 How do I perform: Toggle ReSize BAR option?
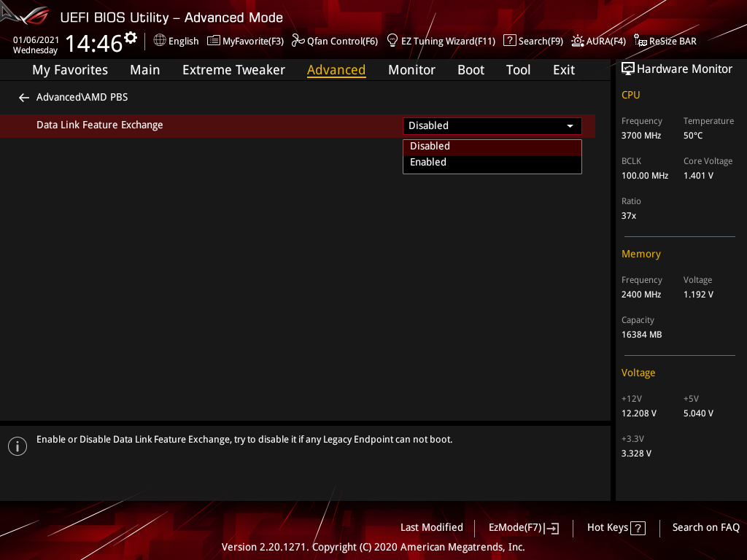(665, 41)
